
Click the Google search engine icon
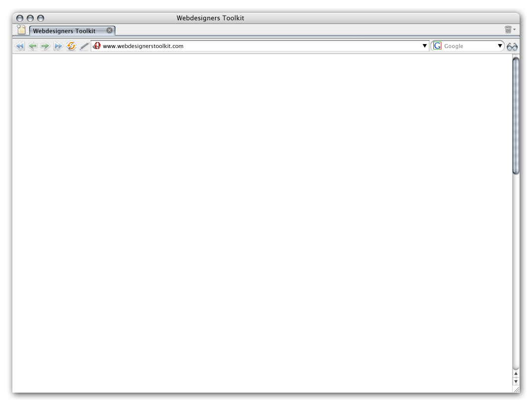[437, 46]
